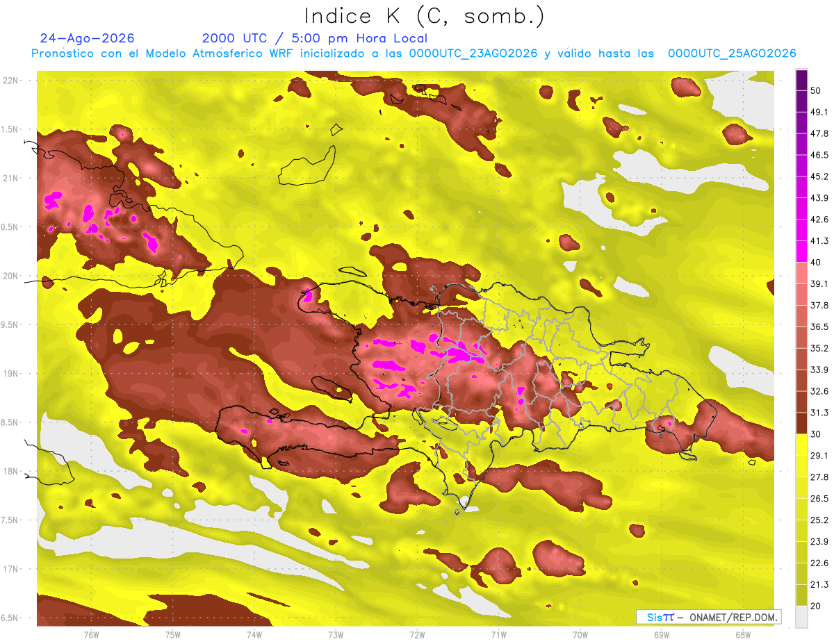Select the date text '24-Ago-2026'
Viewport: 834px width, 644px height.
pos(87,38)
